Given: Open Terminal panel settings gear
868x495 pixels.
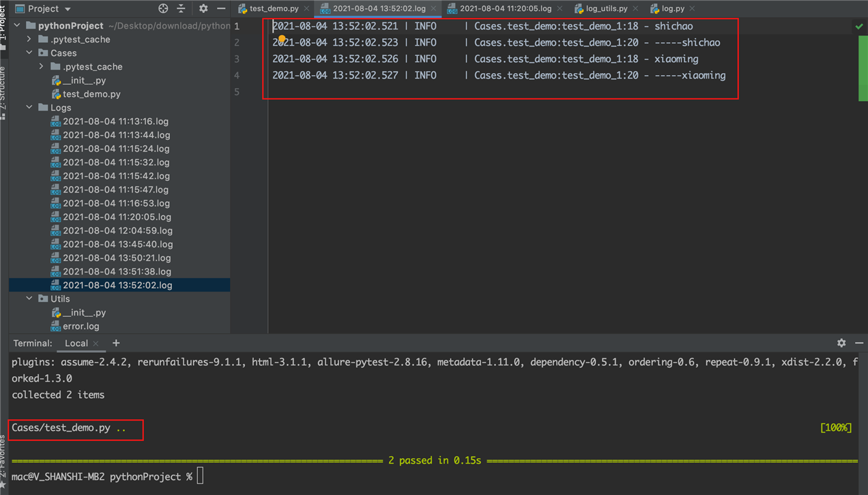Looking at the screenshot, I should tap(841, 343).
